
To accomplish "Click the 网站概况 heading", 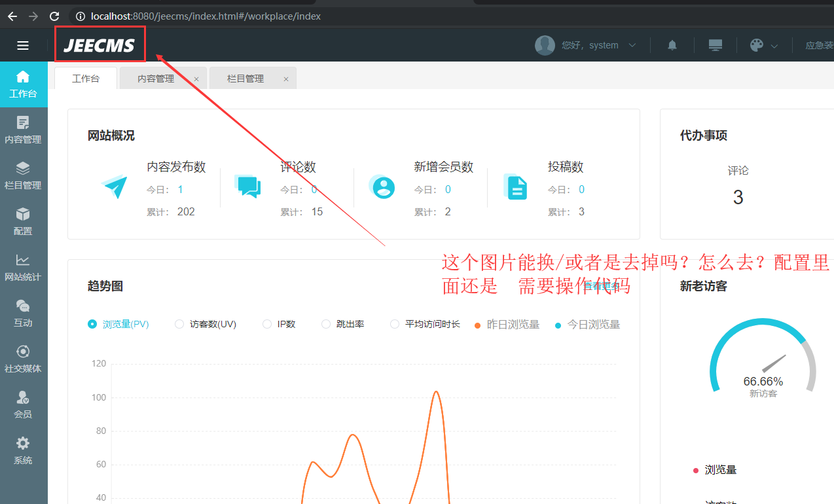I will click(x=111, y=135).
